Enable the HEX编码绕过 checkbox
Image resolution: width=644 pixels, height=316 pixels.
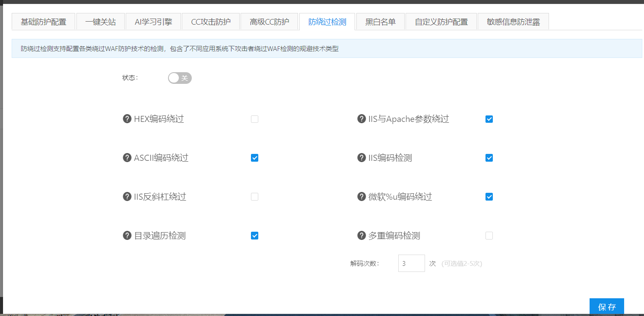(255, 119)
